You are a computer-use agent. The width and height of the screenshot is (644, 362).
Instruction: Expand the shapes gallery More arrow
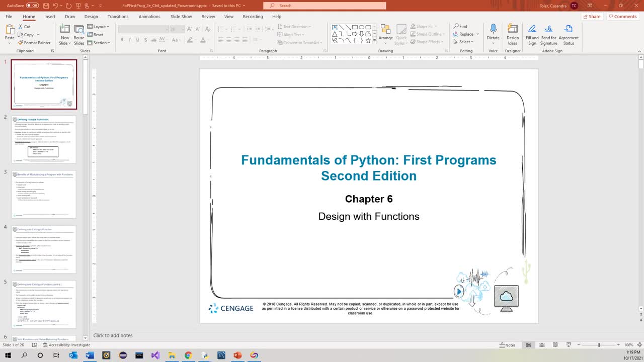(x=374, y=41)
